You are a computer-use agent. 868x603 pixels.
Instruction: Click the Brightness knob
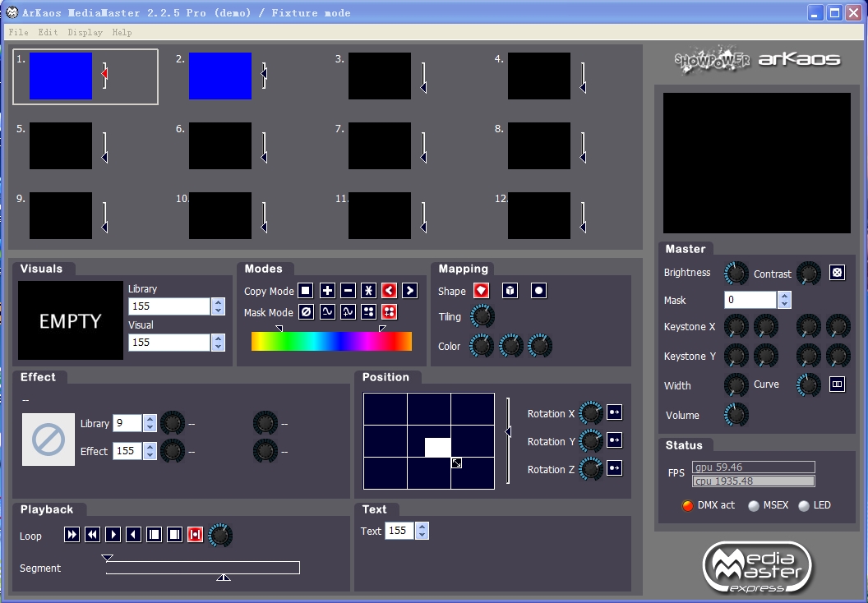coord(736,273)
